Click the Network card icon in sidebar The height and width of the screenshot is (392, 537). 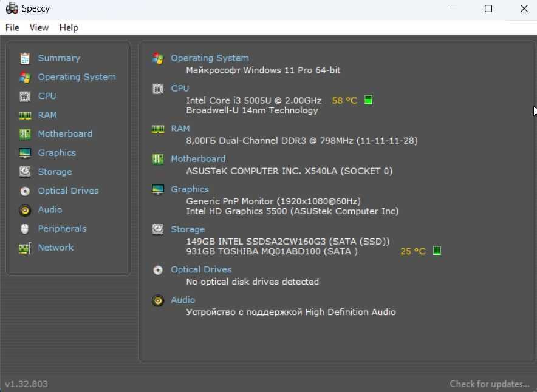coord(25,248)
